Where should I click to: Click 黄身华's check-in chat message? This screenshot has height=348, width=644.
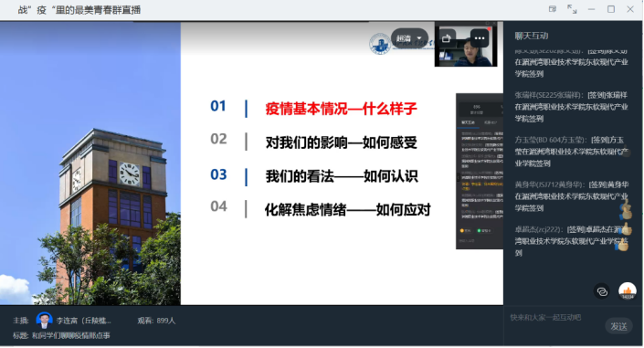pos(571,196)
